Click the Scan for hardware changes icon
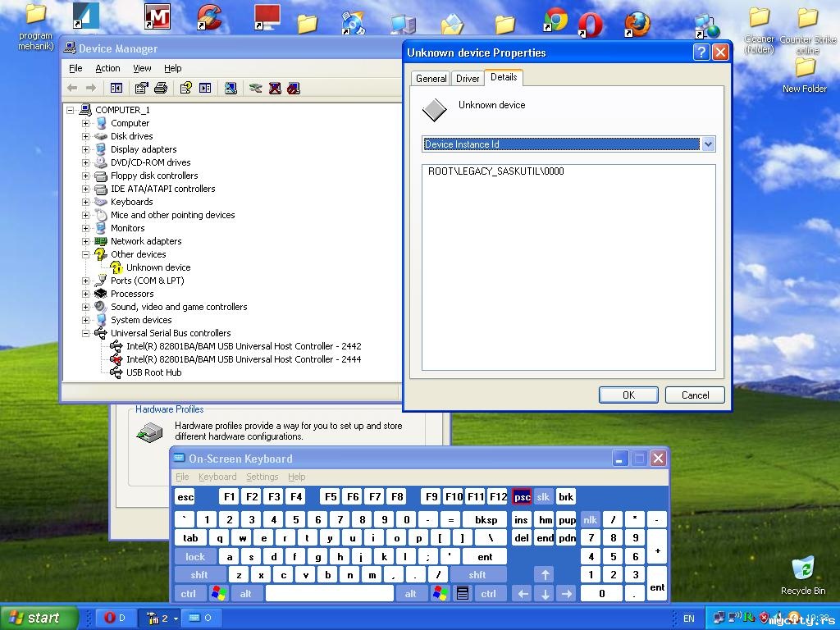The height and width of the screenshot is (630, 840). pos(231,88)
